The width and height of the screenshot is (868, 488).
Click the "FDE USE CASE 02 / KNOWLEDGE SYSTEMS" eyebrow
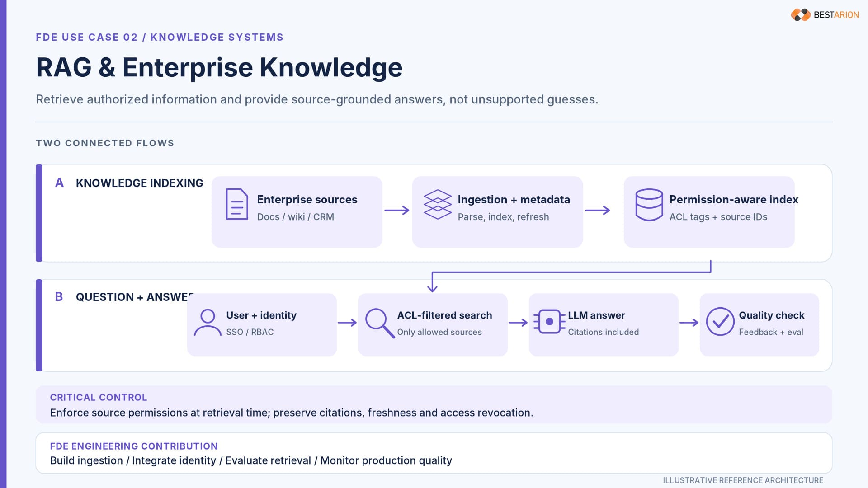point(160,37)
